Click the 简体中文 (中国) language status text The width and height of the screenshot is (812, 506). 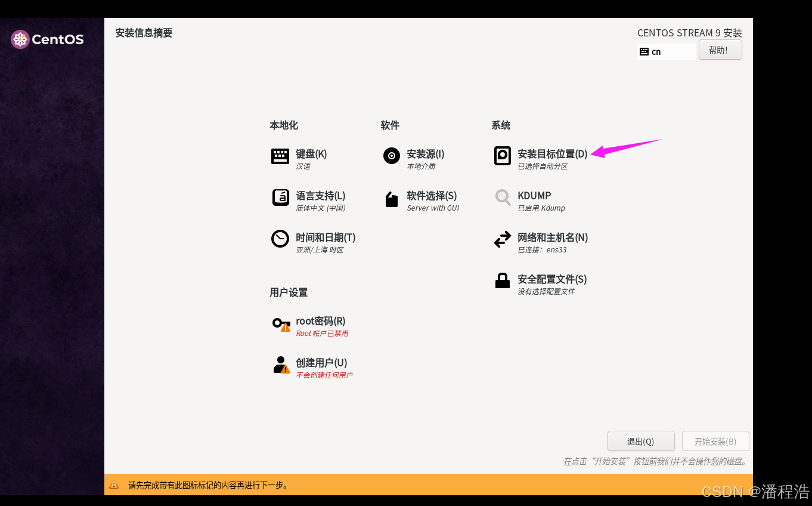(x=321, y=208)
